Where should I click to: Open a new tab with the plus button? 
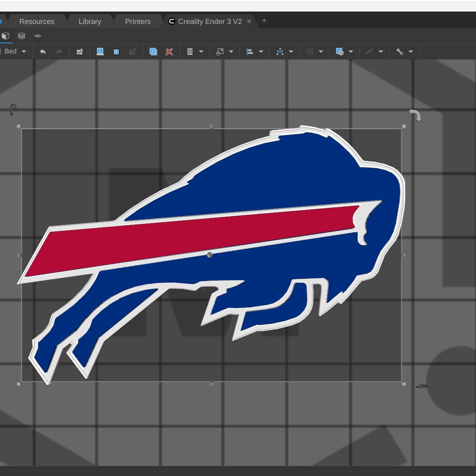pos(264,21)
